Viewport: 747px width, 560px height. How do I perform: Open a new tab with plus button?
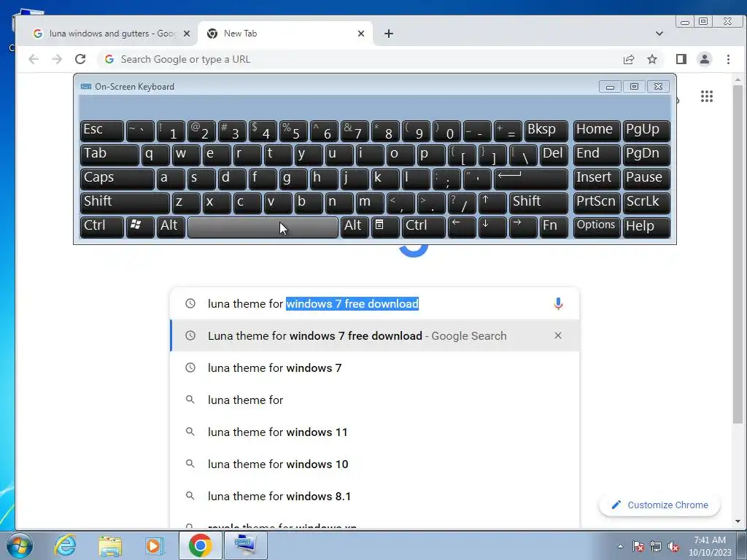tap(389, 34)
